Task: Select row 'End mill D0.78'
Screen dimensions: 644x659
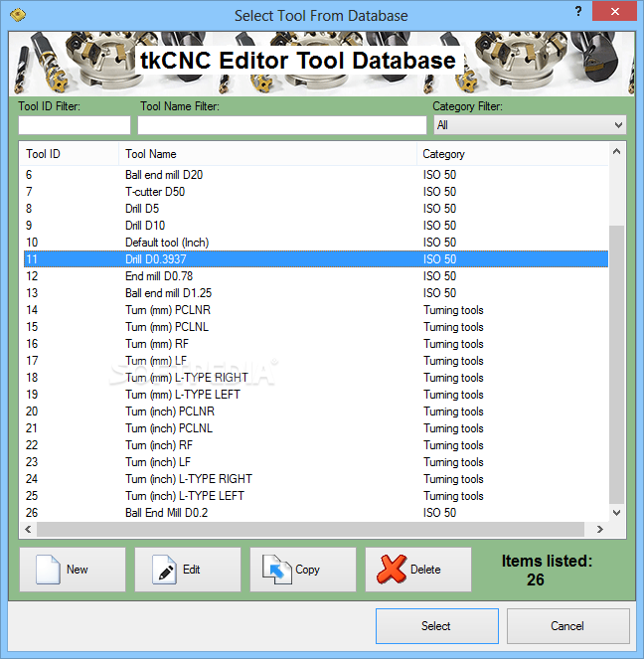Action: (316, 276)
